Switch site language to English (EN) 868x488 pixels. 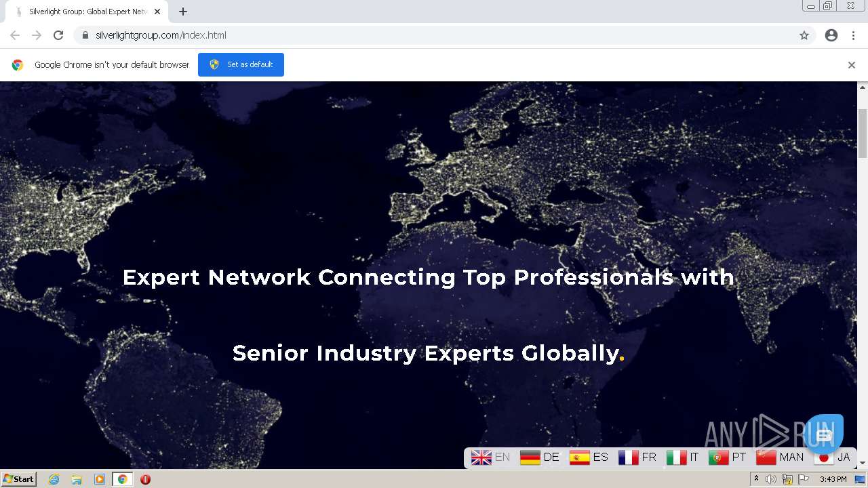[491, 457]
